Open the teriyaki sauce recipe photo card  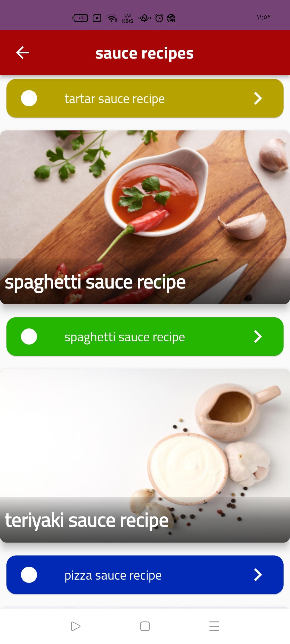click(x=145, y=456)
